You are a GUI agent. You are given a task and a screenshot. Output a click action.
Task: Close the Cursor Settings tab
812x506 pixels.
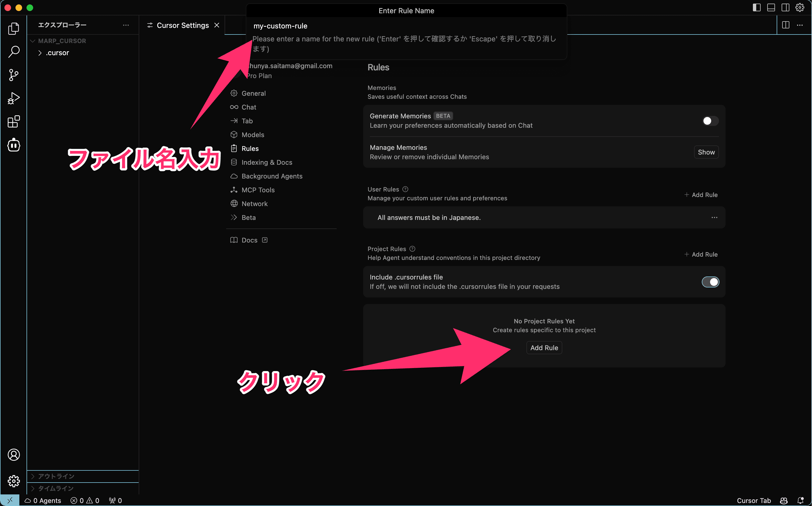click(217, 25)
